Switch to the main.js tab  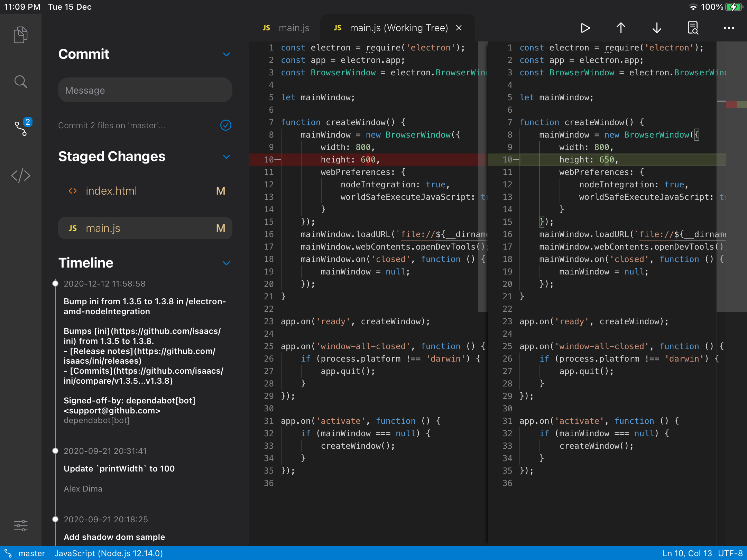tap(286, 28)
